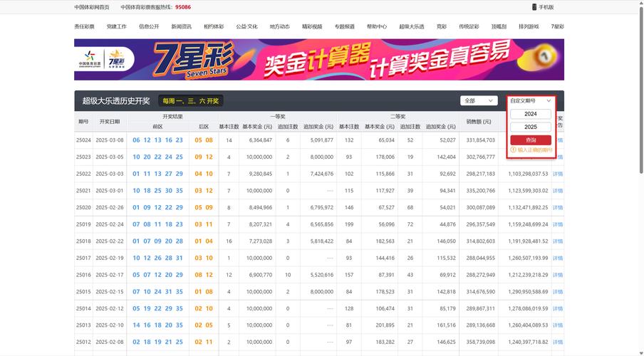Open the 帮助中心 nav menu
The image size is (644, 356).
[x=377, y=26]
